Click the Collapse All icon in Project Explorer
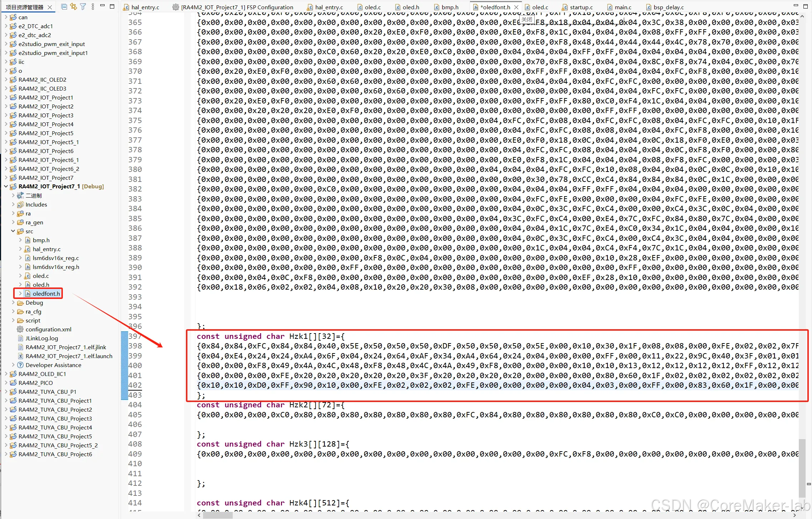Screen dimensions: 812x519 64,6
